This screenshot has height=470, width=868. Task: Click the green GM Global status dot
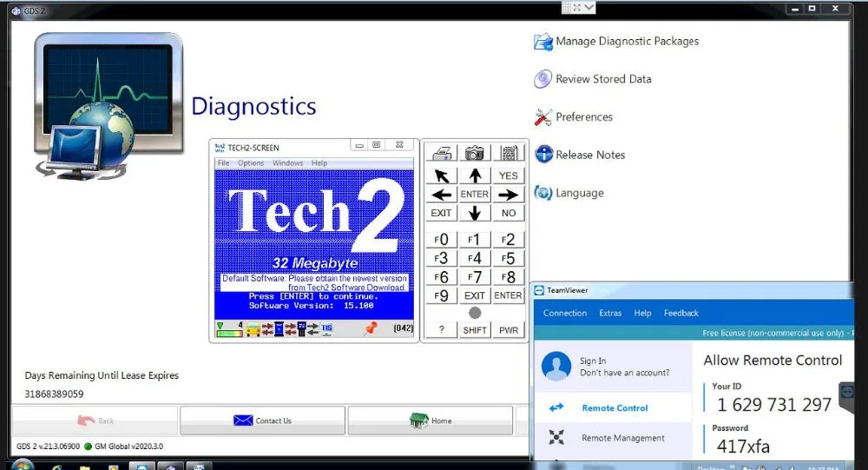click(x=88, y=447)
